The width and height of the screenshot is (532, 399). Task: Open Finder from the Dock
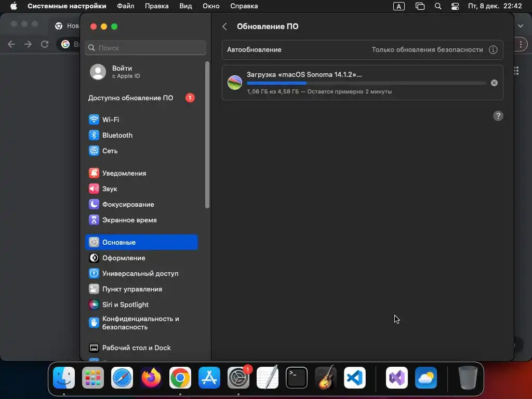click(64, 378)
